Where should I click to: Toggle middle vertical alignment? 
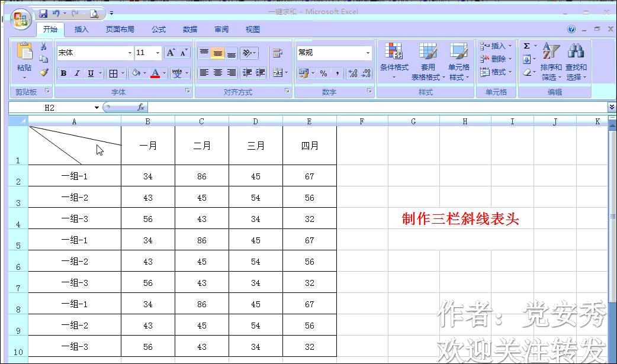point(217,53)
